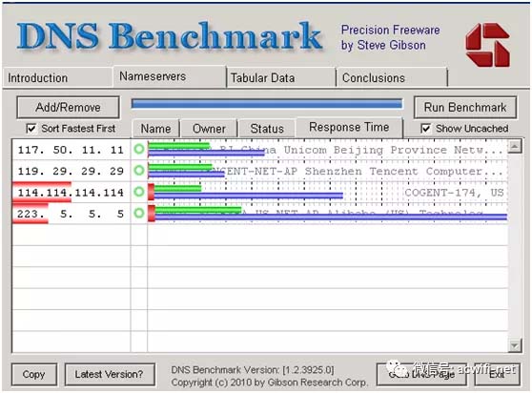Select the Name sub-tab
Viewport: 532px width, 393px height.
(155, 129)
